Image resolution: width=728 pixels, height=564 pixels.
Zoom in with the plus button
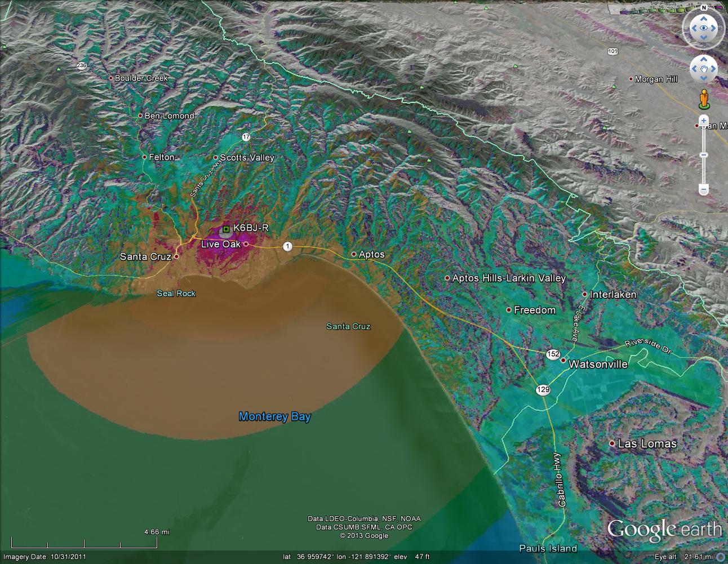[x=703, y=121]
